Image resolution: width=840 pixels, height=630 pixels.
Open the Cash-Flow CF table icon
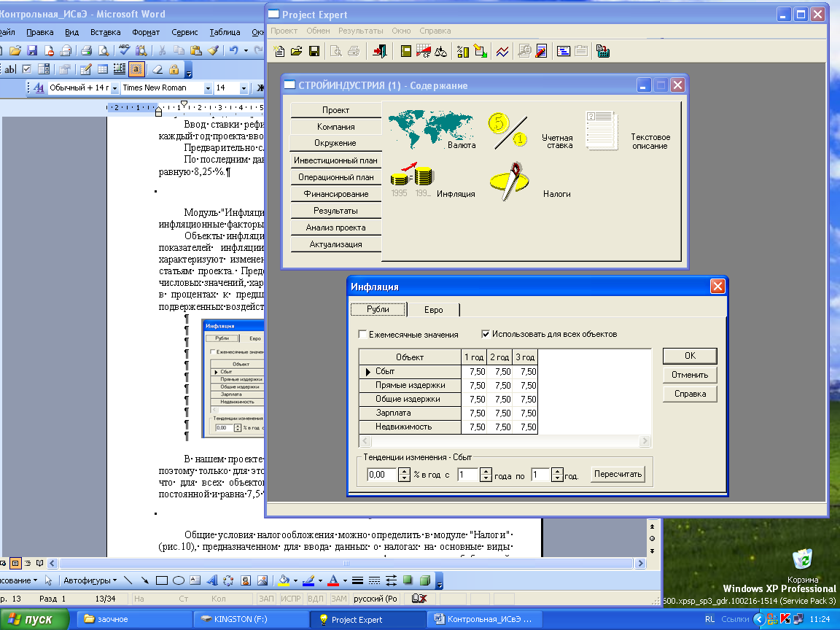pyautogui.click(x=423, y=52)
